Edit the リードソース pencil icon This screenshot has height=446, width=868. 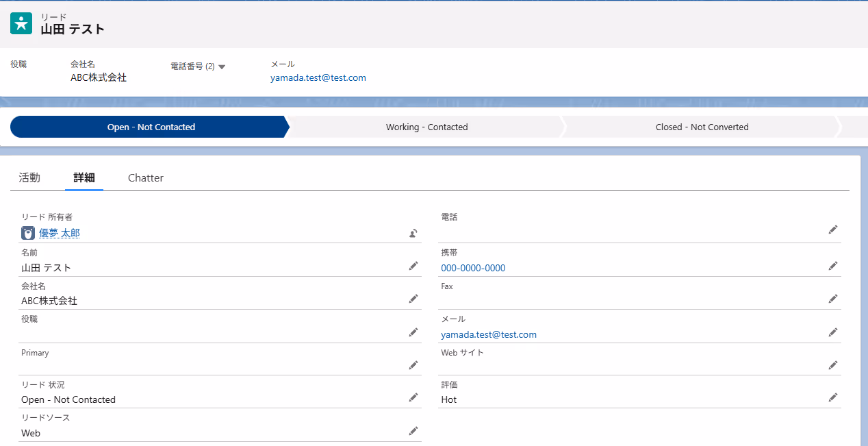[413, 431]
